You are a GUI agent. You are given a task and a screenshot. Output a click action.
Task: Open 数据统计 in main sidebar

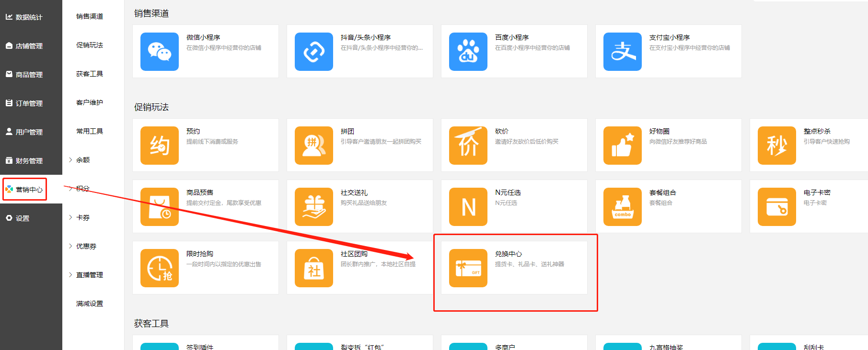click(29, 17)
